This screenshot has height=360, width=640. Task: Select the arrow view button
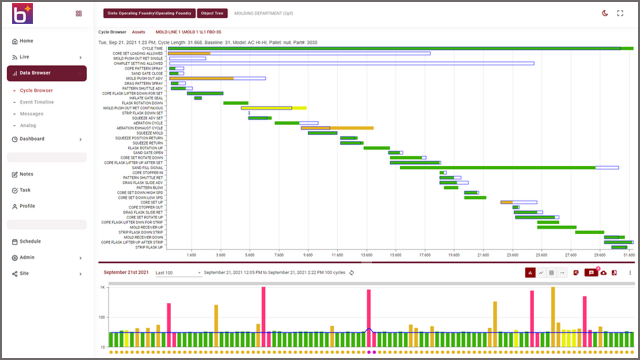tap(562, 273)
